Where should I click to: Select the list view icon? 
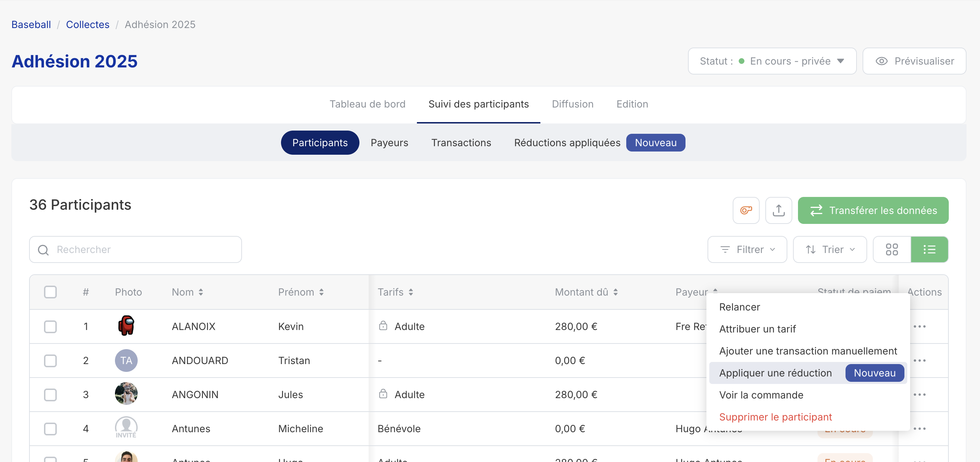click(x=929, y=249)
